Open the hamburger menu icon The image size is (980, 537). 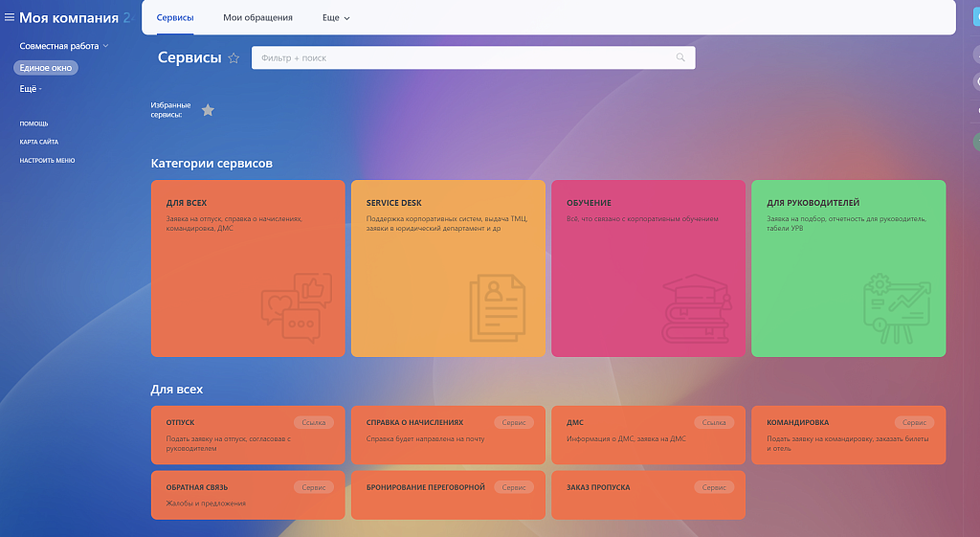(x=10, y=17)
